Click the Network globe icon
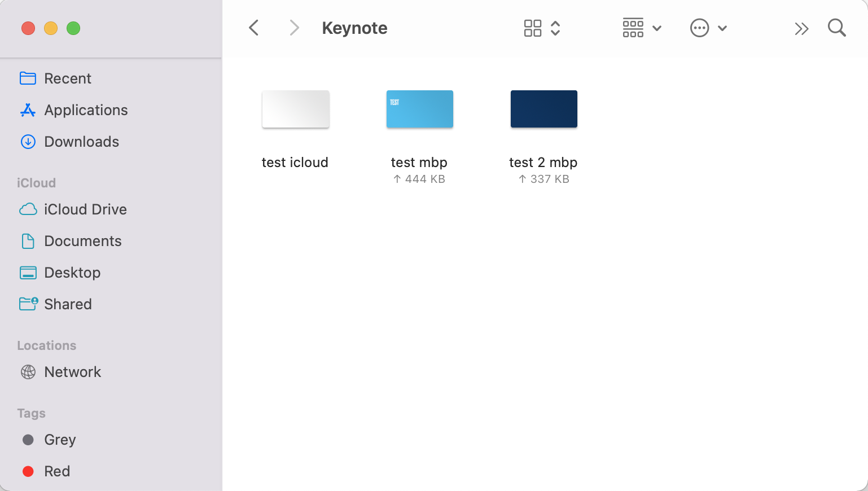 pyautogui.click(x=28, y=372)
